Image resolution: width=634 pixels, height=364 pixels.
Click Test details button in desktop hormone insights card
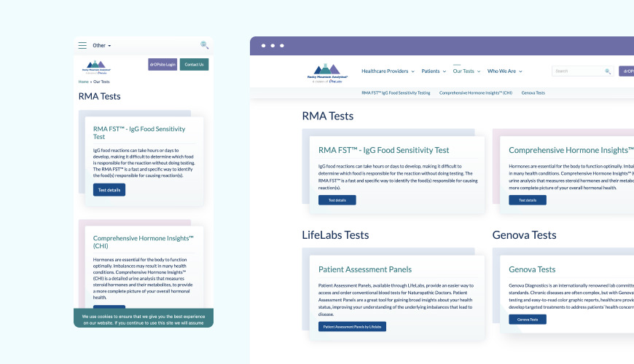point(528,200)
